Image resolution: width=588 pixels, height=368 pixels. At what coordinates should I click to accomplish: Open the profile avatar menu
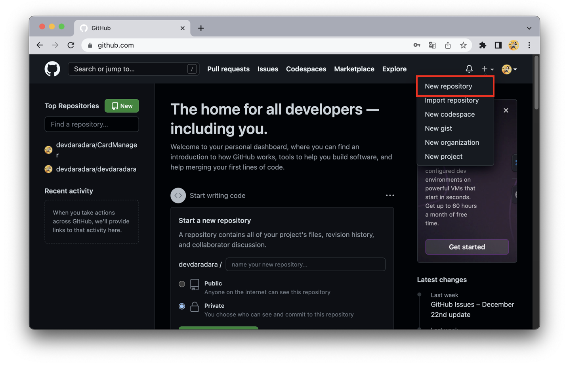(x=509, y=69)
